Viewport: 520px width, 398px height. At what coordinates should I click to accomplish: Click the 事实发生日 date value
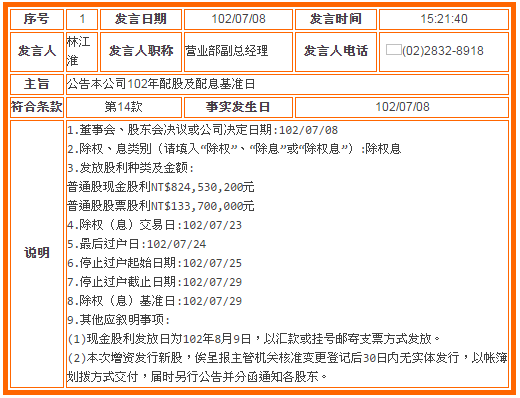(402, 107)
